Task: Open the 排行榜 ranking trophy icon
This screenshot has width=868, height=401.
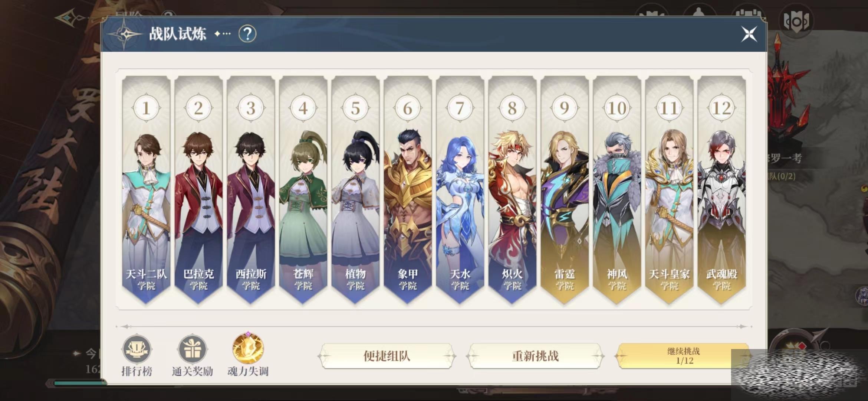Action: 137,349
